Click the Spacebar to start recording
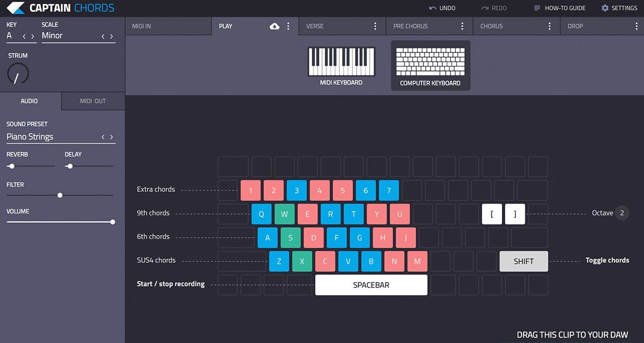This screenshot has width=644, height=343. tap(371, 285)
